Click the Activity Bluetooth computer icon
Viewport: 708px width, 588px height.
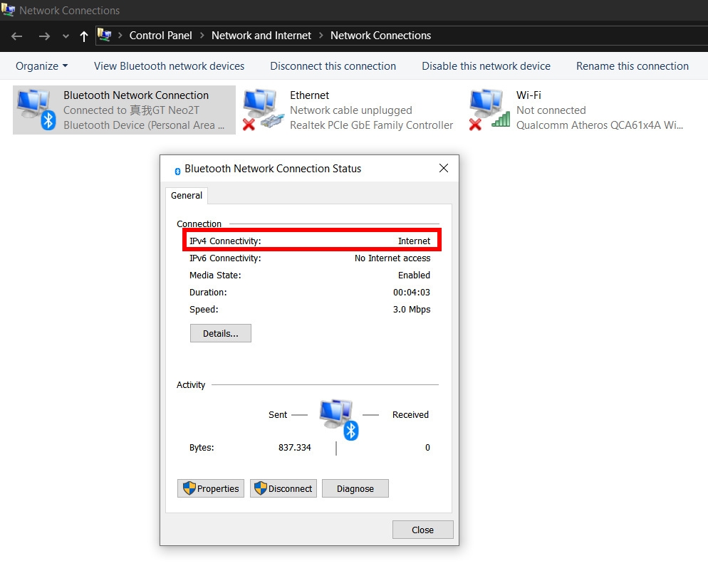338,419
